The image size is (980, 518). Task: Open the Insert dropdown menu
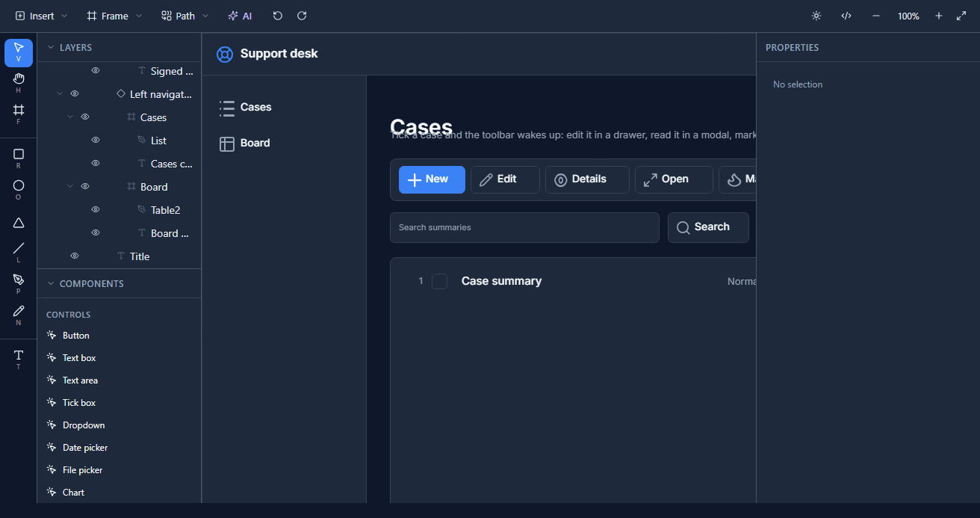(42, 16)
